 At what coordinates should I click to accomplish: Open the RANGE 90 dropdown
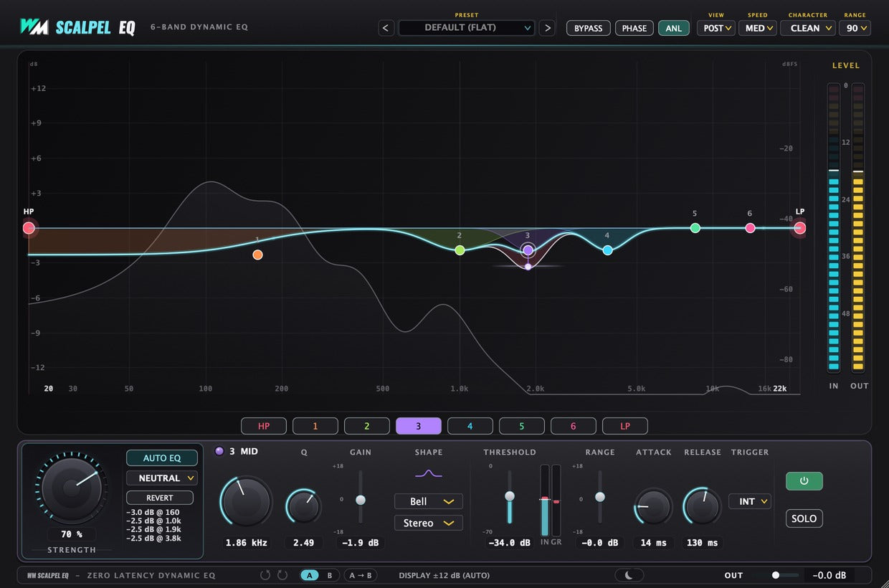pos(855,28)
